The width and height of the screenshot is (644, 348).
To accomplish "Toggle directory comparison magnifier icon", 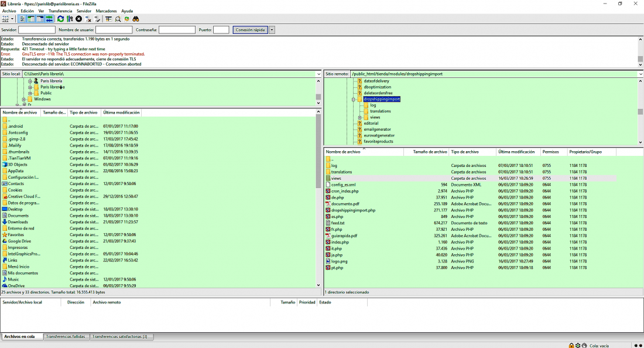I will (x=118, y=19).
